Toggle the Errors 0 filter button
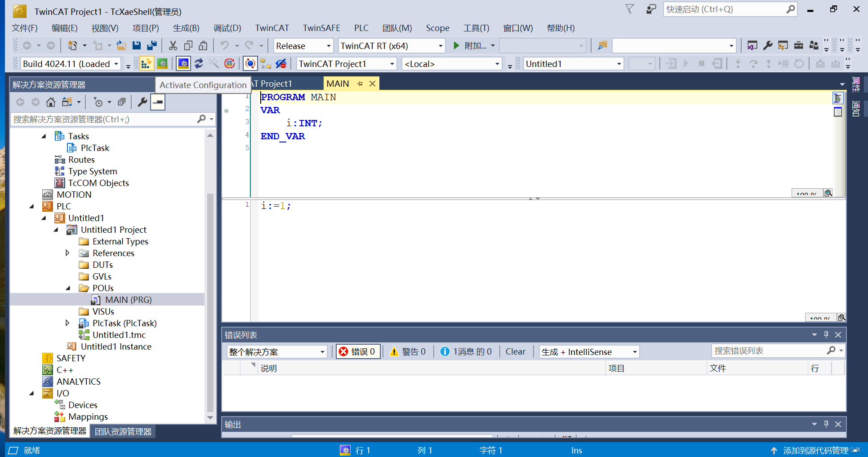The image size is (868, 457). click(x=359, y=351)
